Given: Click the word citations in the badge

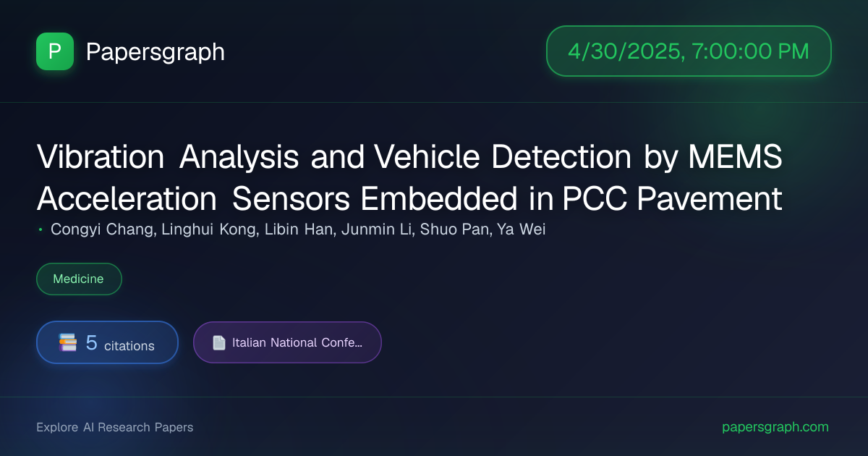Looking at the screenshot, I should coord(129,346).
